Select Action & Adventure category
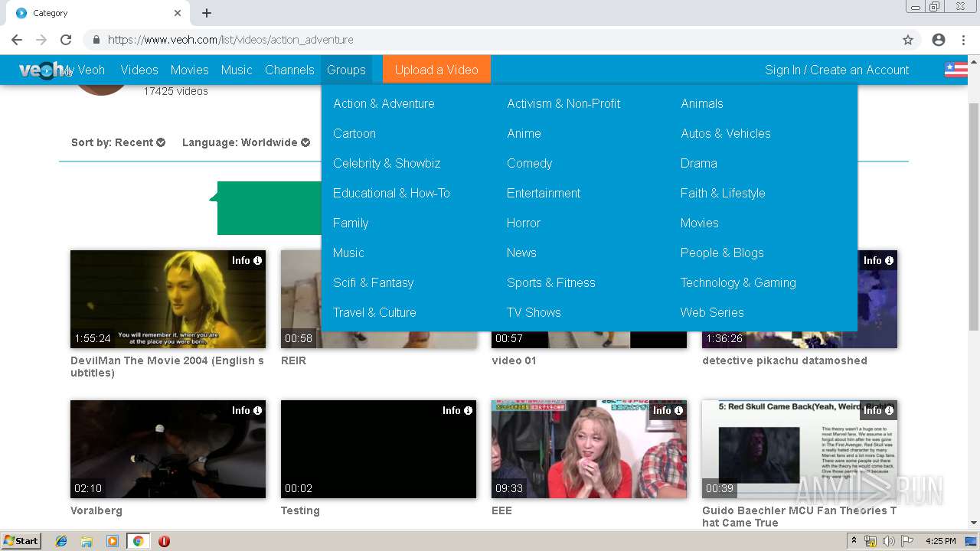Viewport: 980px width, 551px height. pyautogui.click(x=384, y=103)
